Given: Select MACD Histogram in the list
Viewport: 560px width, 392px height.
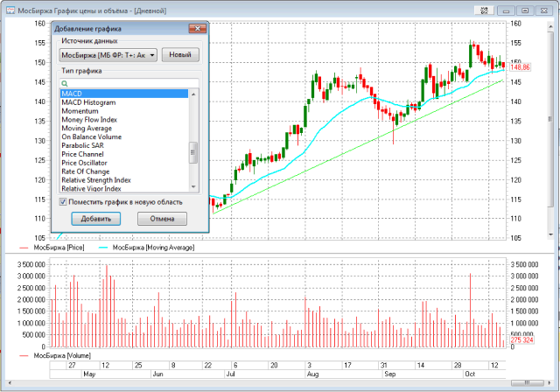Looking at the screenshot, I should 90,102.
